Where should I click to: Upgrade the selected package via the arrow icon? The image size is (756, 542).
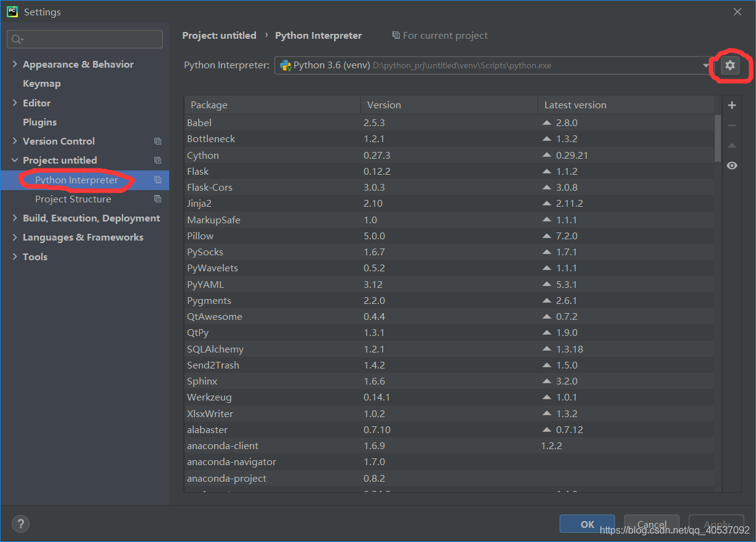coord(732,145)
